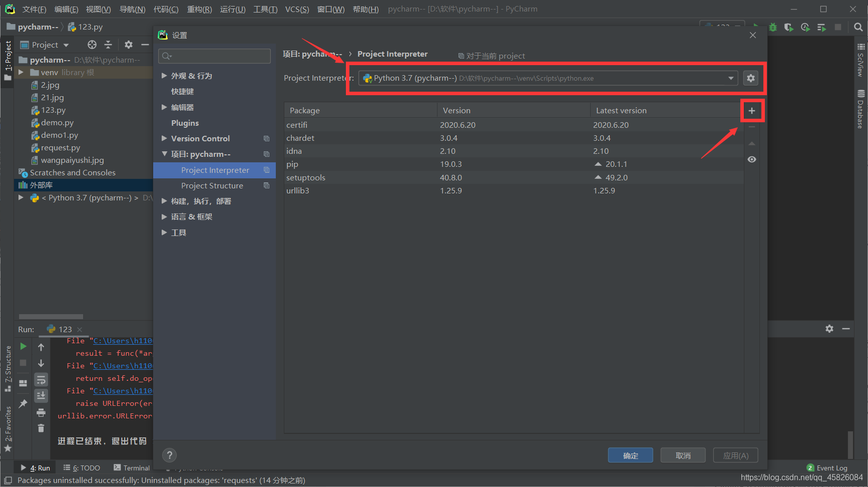
Task: Click the print icon in Run panel
Action: pyautogui.click(x=41, y=412)
